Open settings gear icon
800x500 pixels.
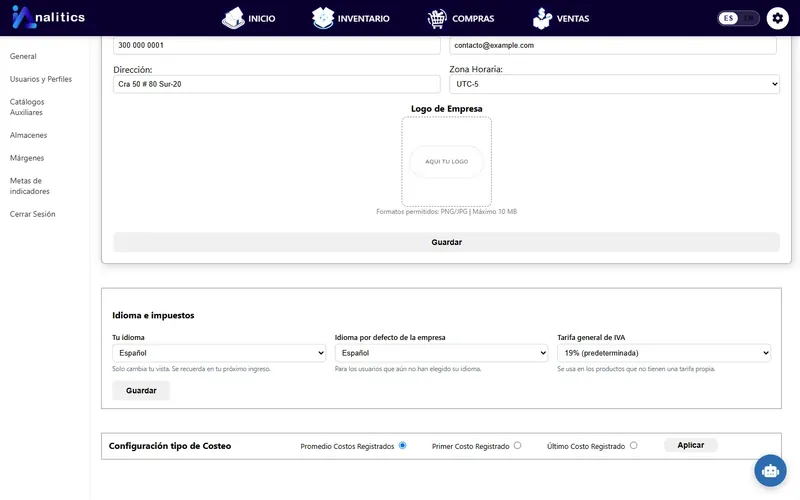point(778,18)
